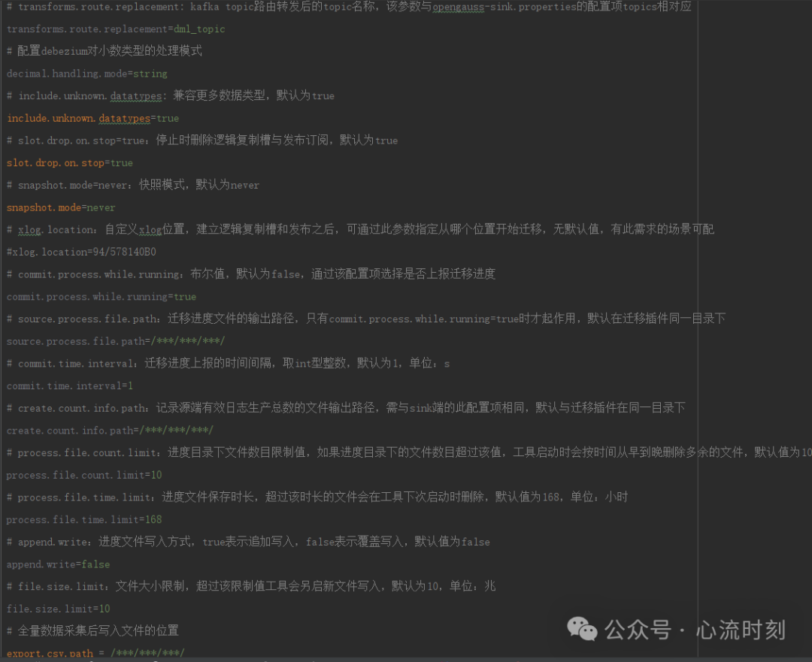
Task: Click comment describing source.process.file.path
Action: point(366,319)
